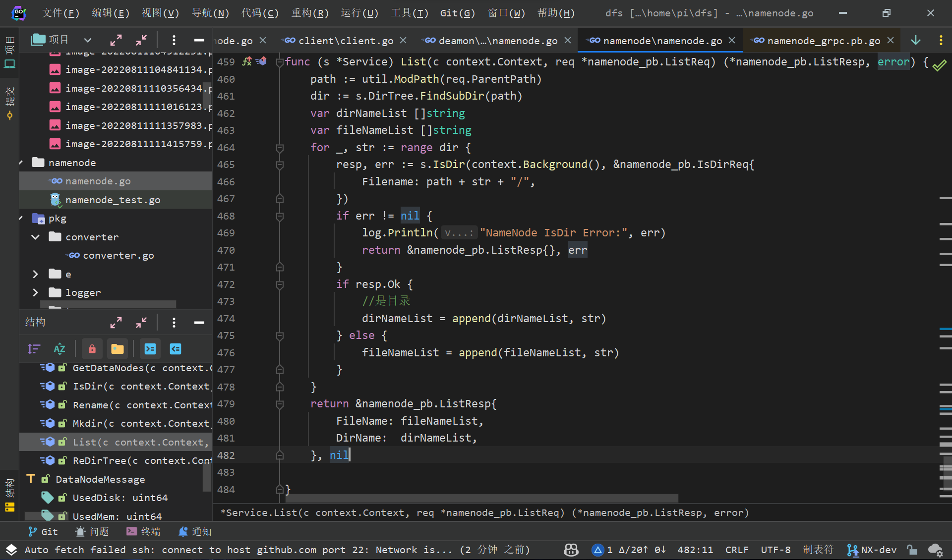
Task: Switch to the client\client.go tab
Action: tap(345, 41)
